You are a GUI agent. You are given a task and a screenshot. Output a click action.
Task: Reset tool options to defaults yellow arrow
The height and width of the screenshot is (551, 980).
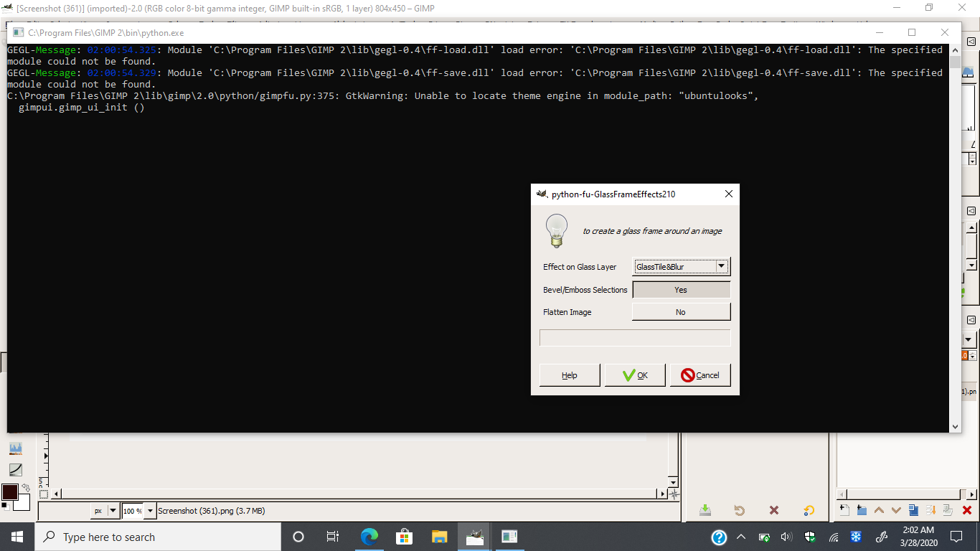pos(809,510)
